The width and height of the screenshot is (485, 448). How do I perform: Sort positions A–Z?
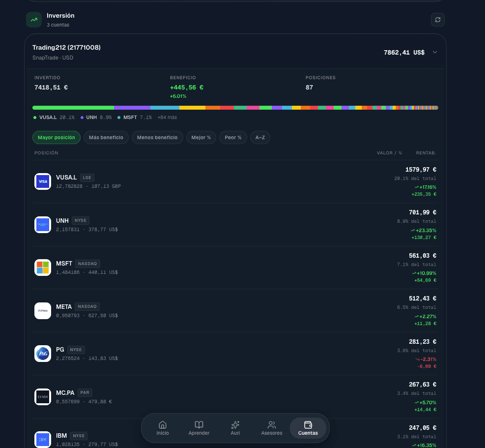tap(260, 138)
